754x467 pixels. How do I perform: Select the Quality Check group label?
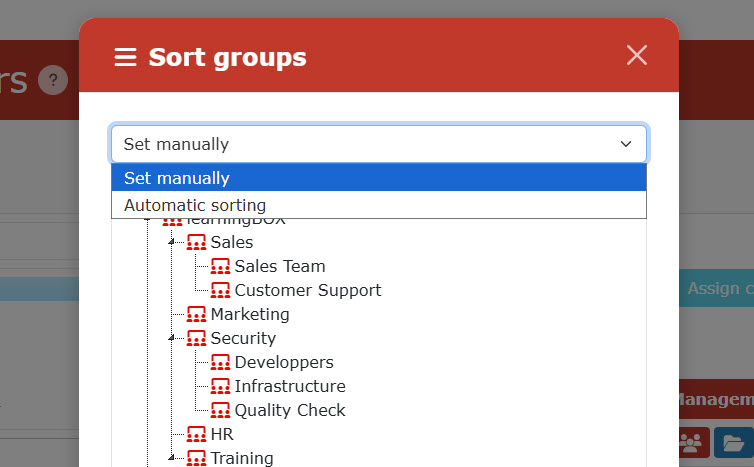(x=289, y=411)
